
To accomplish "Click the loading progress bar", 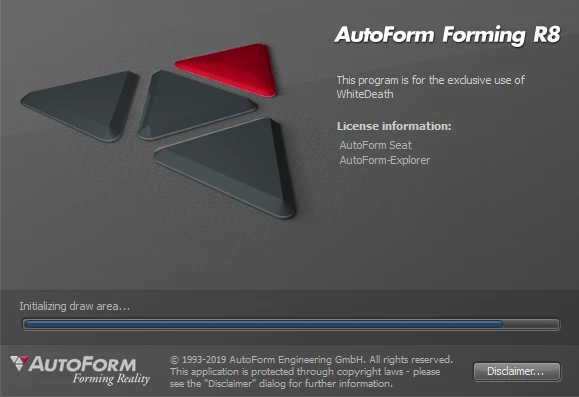I will 291,324.
